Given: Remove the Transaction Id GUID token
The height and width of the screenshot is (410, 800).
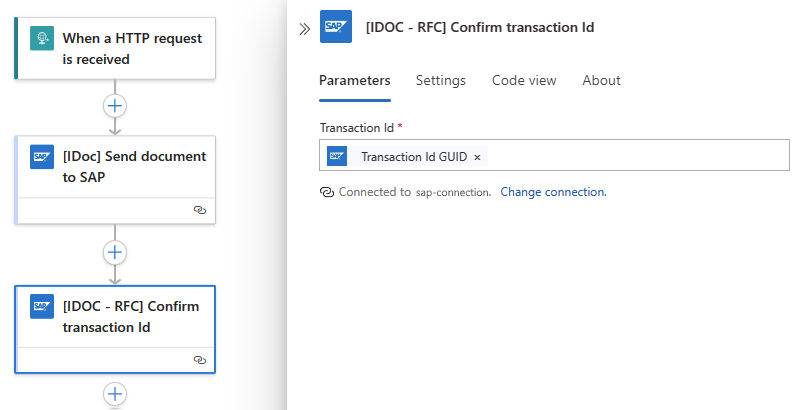Looking at the screenshot, I should click(x=477, y=157).
